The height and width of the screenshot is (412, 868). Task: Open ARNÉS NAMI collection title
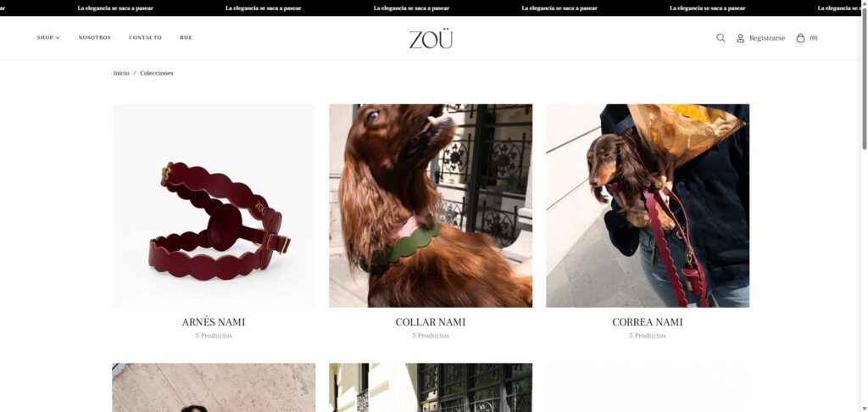(214, 322)
